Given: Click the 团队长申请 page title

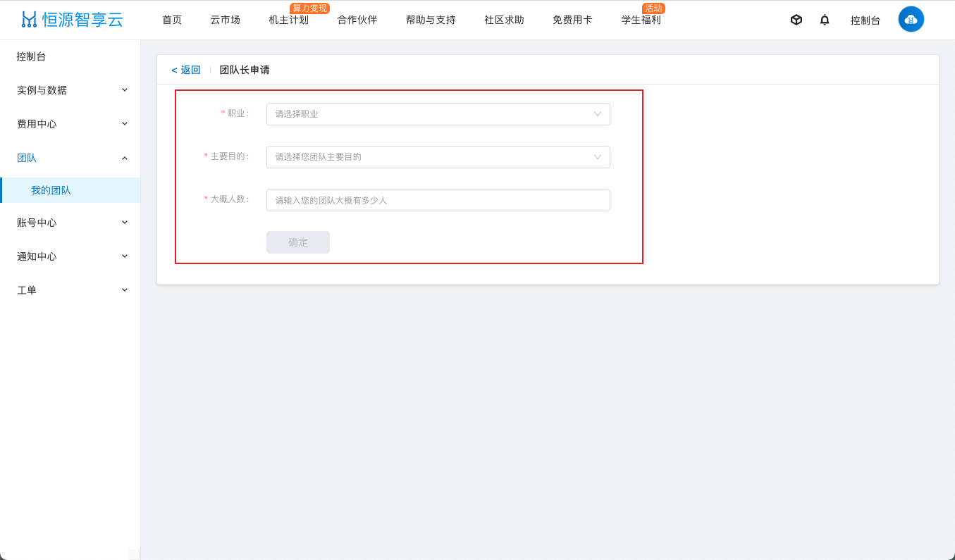Looking at the screenshot, I should click(x=245, y=70).
